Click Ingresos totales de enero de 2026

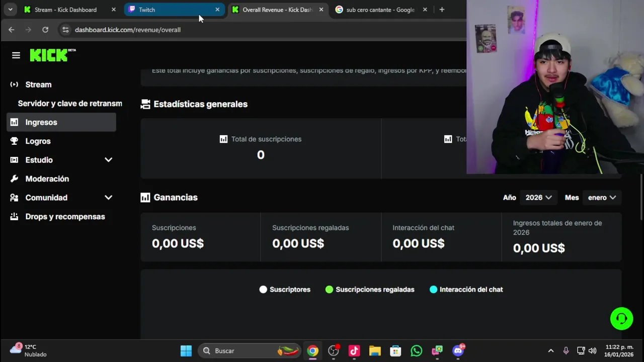[557, 228]
